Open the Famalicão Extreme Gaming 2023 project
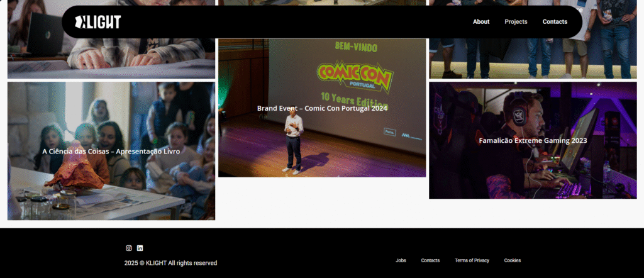The height and width of the screenshot is (278, 644). [x=533, y=140]
